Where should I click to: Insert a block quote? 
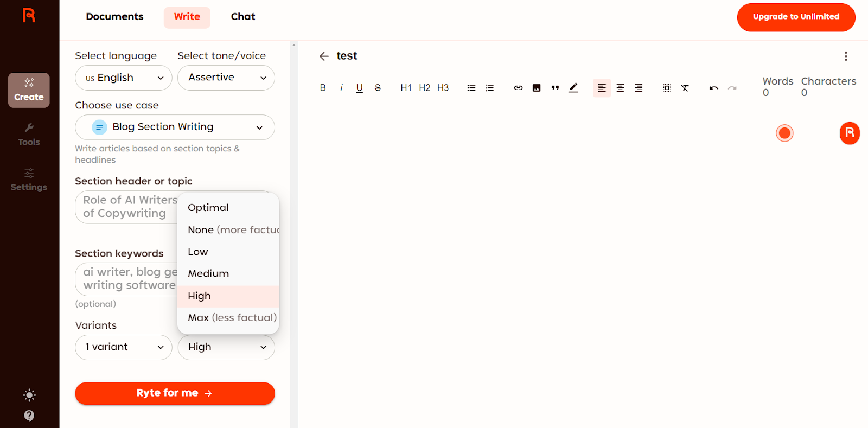[555, 88]
